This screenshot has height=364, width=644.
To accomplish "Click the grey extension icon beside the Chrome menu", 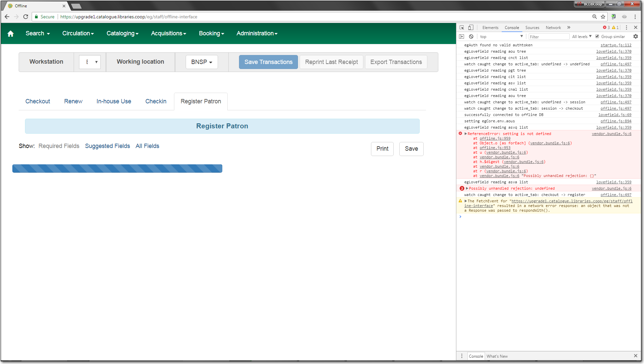I will [x=624, y=17].
